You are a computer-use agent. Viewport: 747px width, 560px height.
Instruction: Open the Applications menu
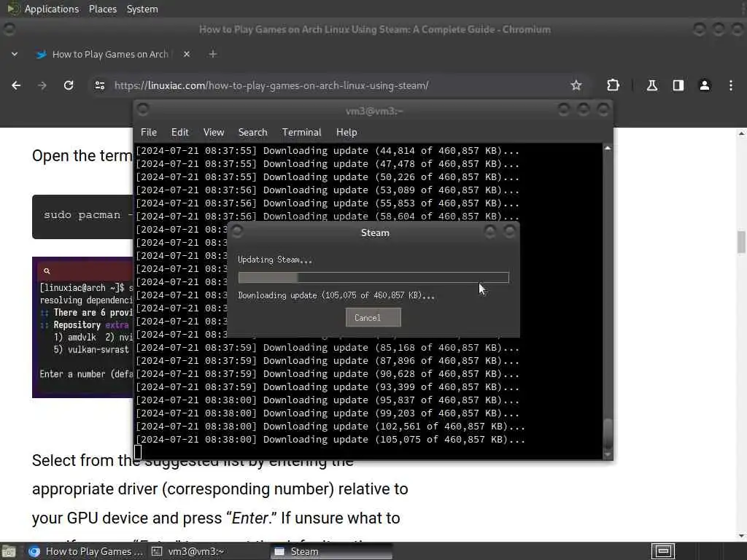pos(52,9)
